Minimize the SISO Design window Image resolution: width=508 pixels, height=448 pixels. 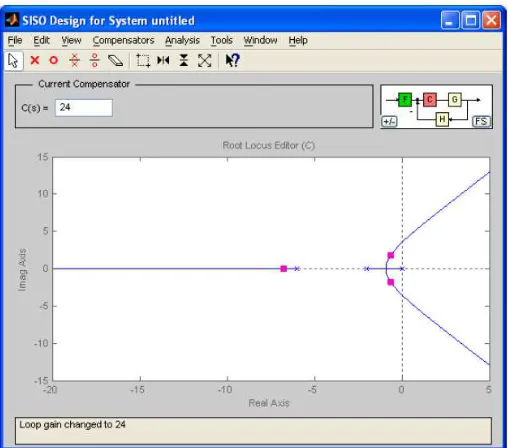click(x=450, y=20)
